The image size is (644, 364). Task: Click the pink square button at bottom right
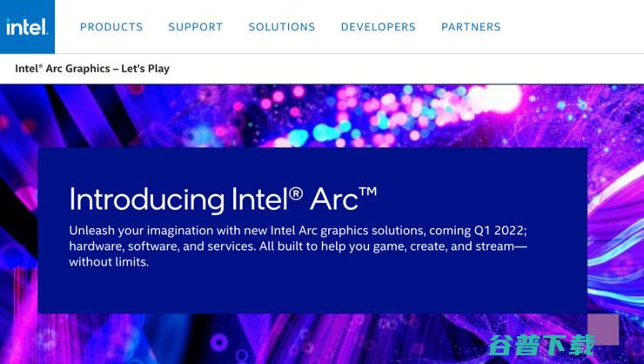click(603, 329)
